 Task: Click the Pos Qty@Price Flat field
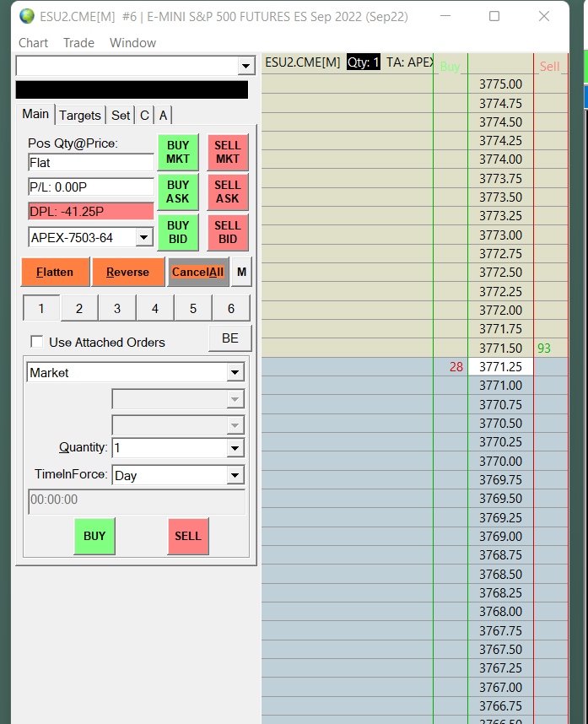pyautogui.click(x=91, y=163)
